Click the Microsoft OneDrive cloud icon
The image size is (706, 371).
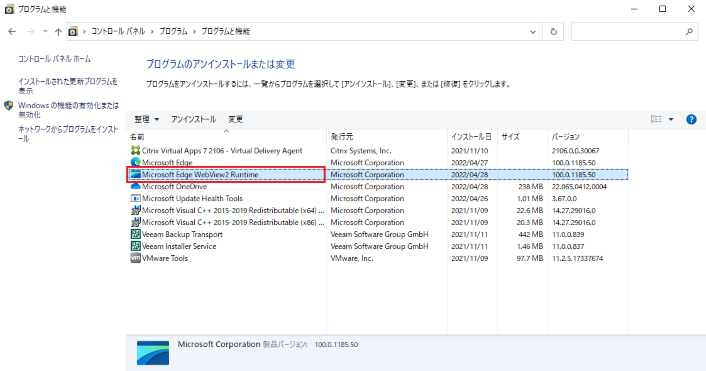[x=135, y=186]
